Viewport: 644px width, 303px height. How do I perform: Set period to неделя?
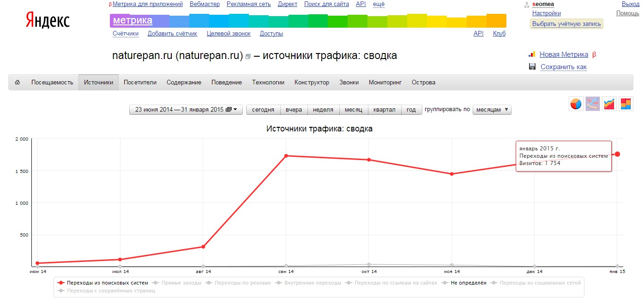(x=323, y=110)
